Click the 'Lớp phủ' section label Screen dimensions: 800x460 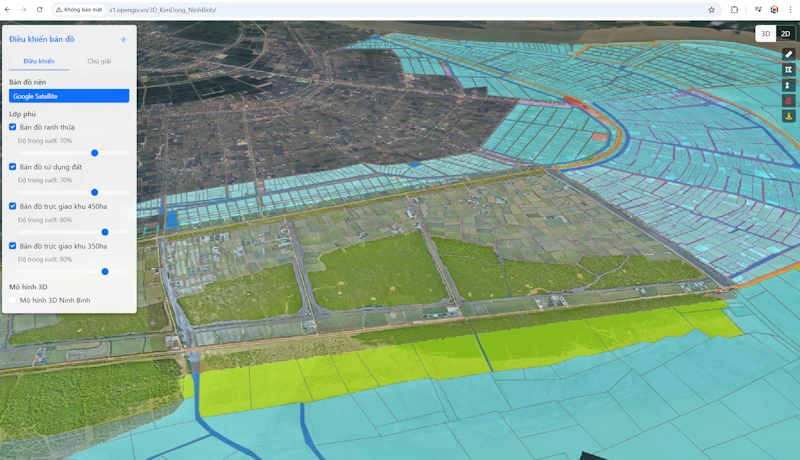pyautogui.click(x=22, y=114)
